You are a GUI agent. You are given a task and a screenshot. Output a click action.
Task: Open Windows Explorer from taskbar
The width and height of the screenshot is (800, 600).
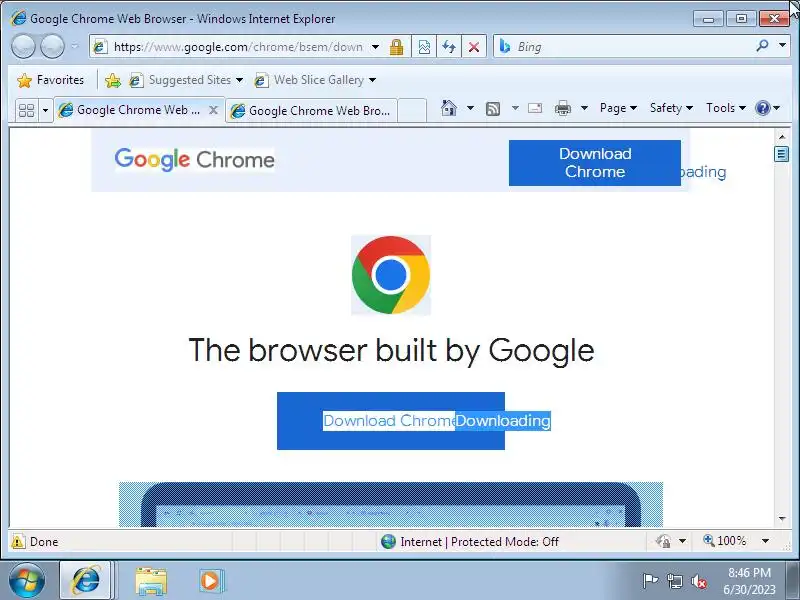151,581
